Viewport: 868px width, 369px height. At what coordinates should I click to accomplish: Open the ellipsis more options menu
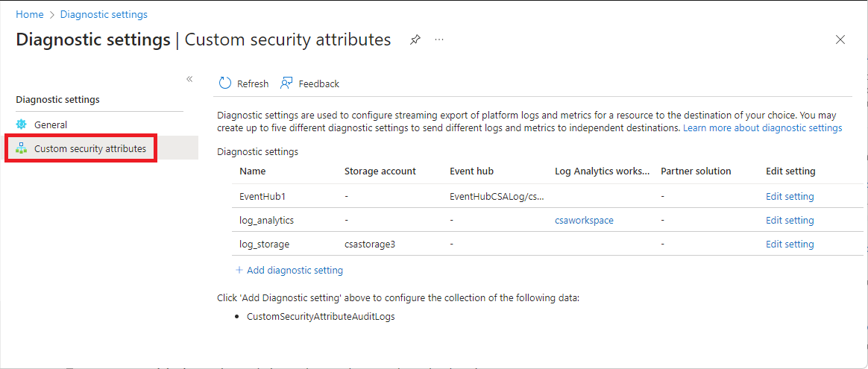click(439, 40)
